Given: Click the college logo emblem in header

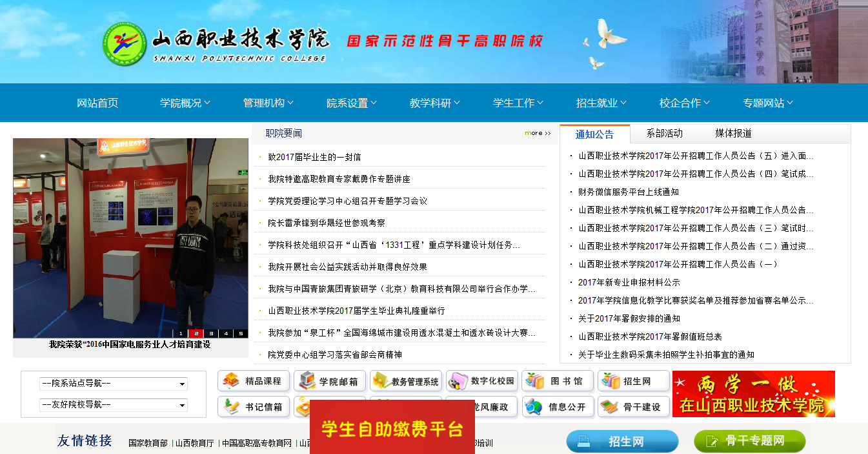Looking at the screenshot, I should tap(125, 43).
